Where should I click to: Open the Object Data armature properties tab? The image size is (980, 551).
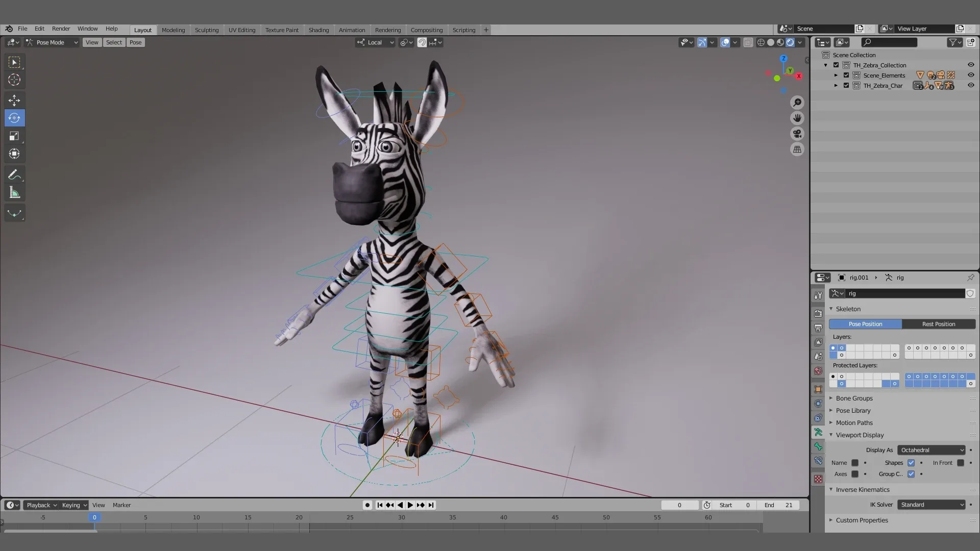pyautogui.click(x=818, y=432)
